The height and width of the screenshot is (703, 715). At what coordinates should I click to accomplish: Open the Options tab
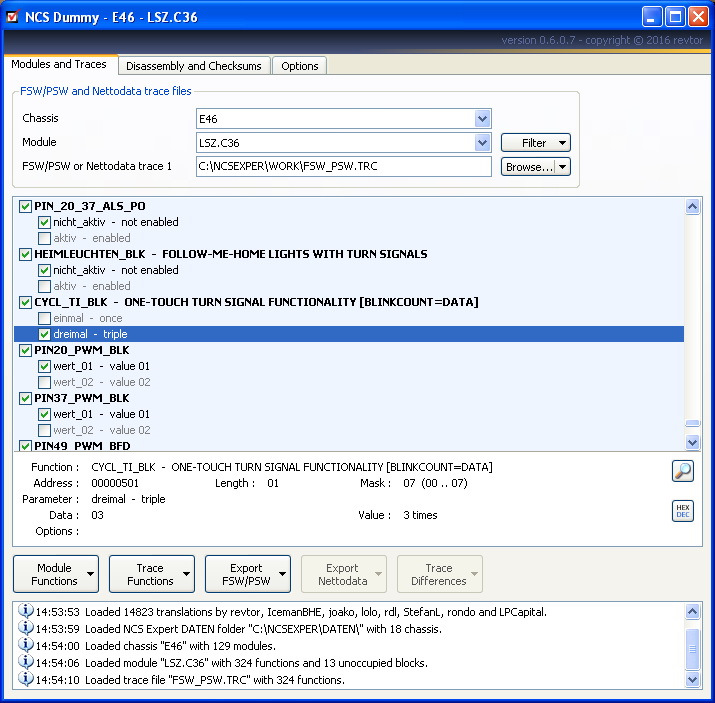[300, 66]
